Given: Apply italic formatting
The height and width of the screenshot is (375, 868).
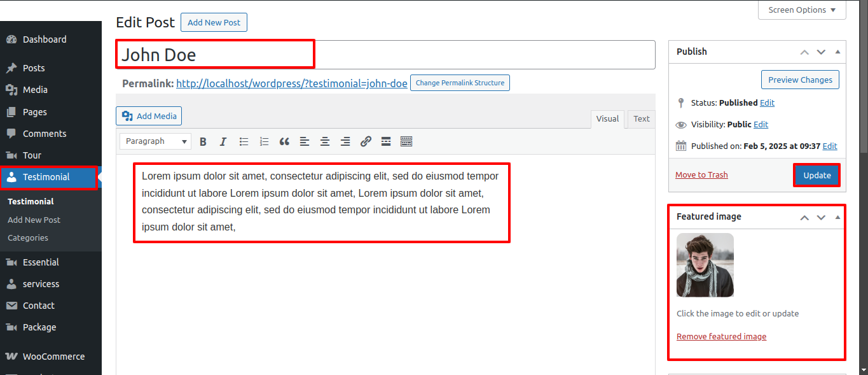Looking at the screenshot, I should click(x=223, y=141).
